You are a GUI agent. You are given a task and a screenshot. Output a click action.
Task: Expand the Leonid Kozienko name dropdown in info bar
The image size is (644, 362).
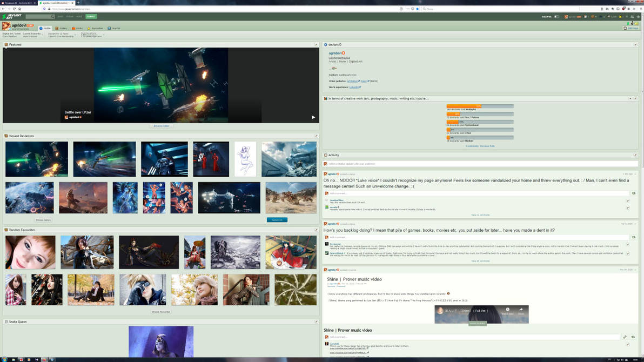coord(43,35)
